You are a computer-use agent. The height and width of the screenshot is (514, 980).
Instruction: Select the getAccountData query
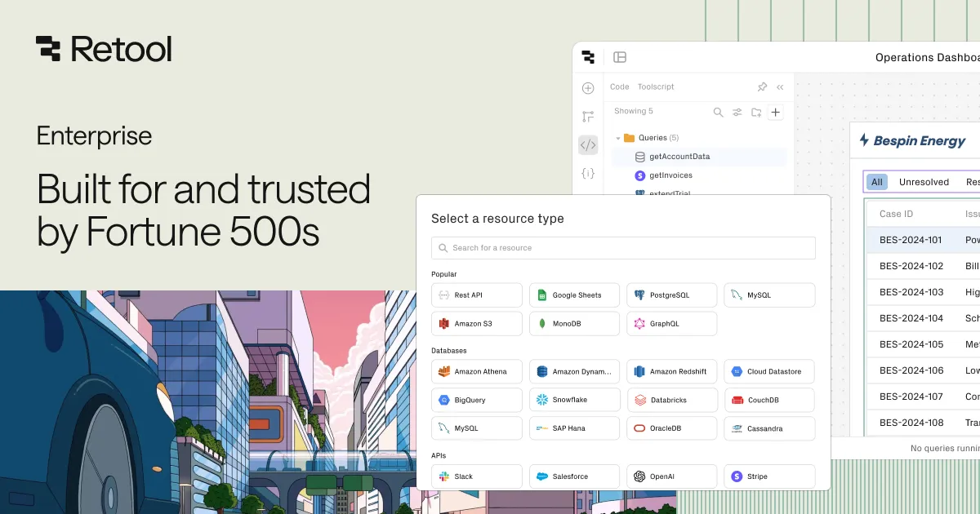click(700, 157)
